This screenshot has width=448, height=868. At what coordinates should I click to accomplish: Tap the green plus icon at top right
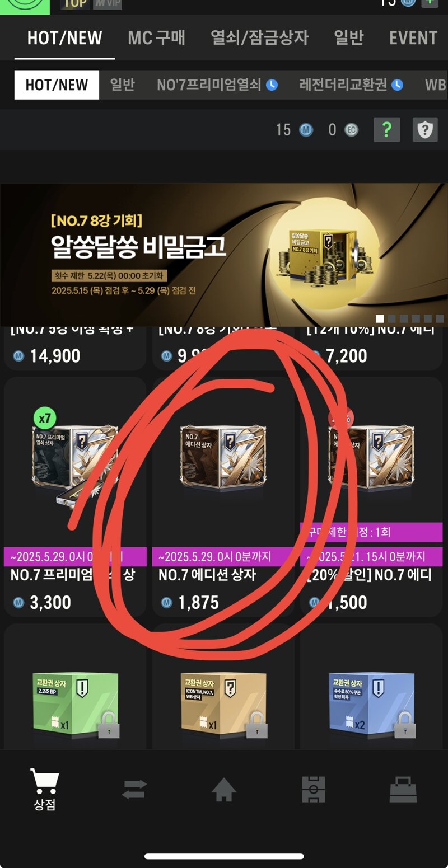(430, 2)
